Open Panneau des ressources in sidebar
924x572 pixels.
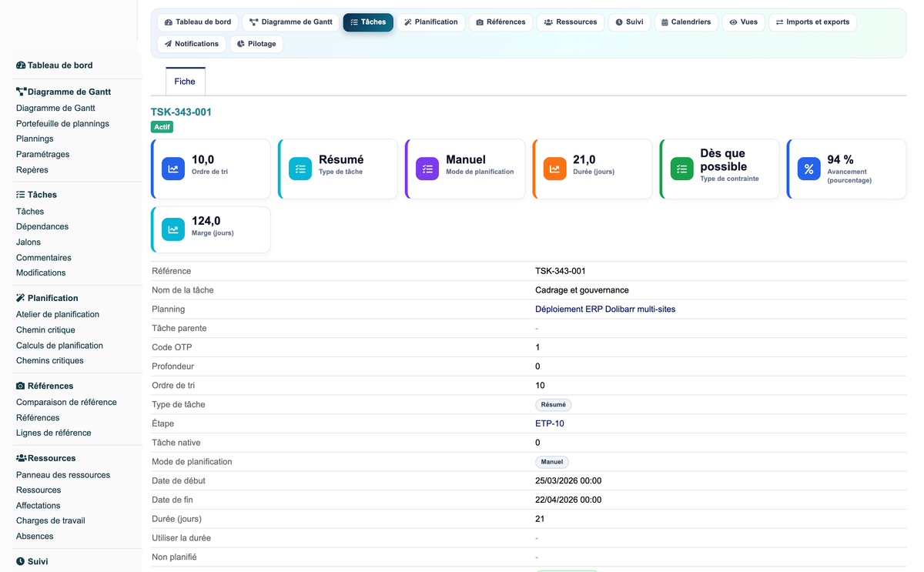point(63,475)
